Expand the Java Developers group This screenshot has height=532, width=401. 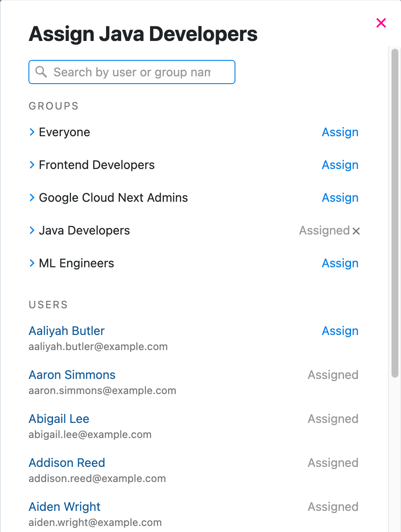click(32, 230)
